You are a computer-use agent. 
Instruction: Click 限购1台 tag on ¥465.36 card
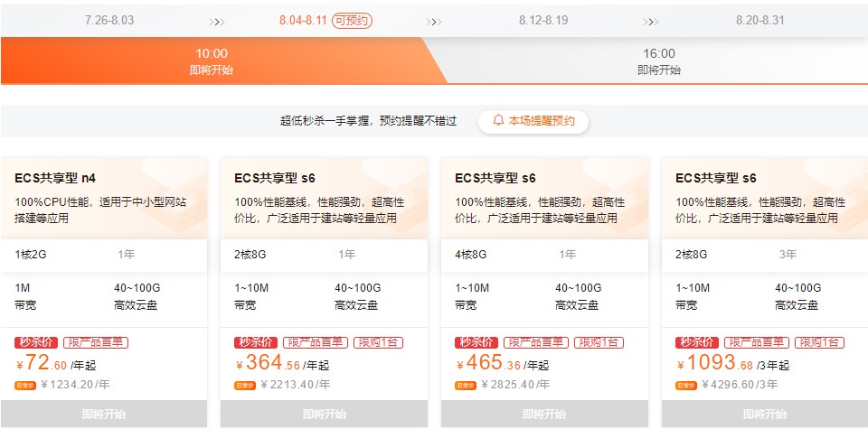click(599, 343)
